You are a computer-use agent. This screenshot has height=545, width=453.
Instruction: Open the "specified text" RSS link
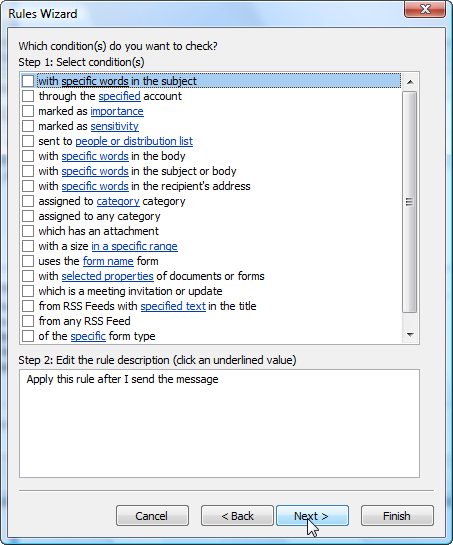click(173, 306)
